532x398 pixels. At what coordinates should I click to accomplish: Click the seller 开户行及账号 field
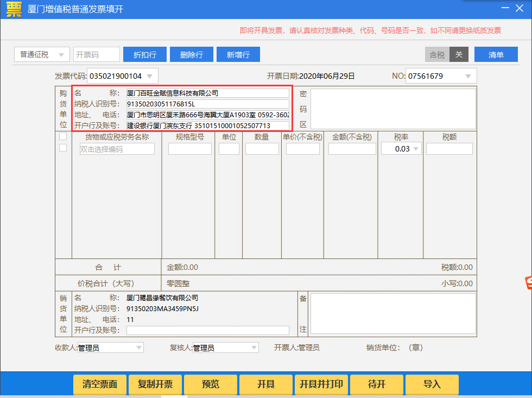pyautogui.click(x=207, y=330)
